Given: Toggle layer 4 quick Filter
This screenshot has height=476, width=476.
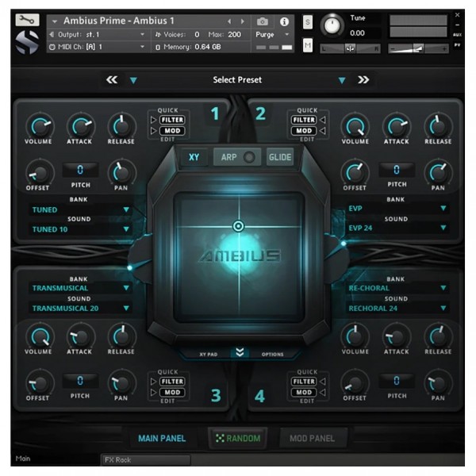Looking at the screenshot, I should click(304, 382).
